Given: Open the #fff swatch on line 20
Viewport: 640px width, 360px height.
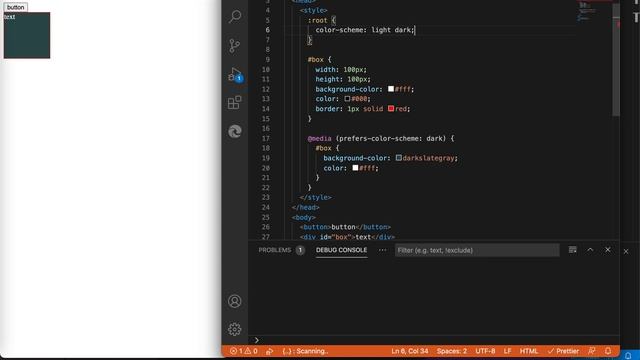Looking at the screenshot, I should coord(356,167).
